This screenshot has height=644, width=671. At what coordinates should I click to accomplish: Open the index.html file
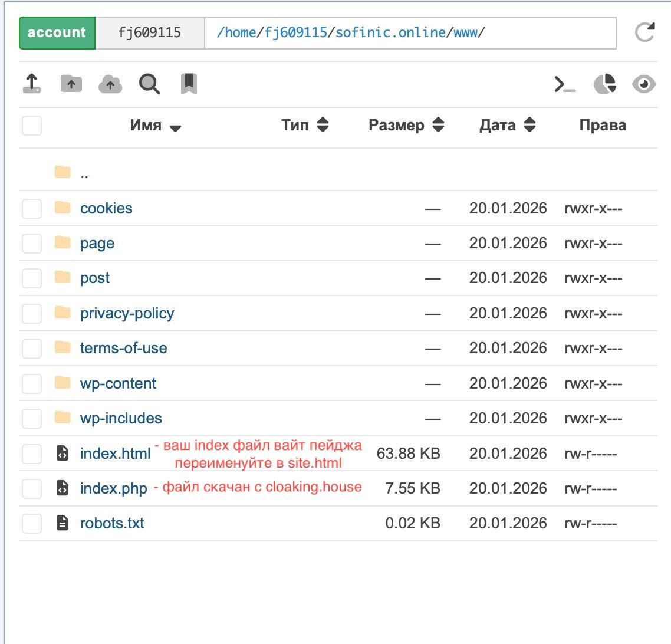click(116, 454)
